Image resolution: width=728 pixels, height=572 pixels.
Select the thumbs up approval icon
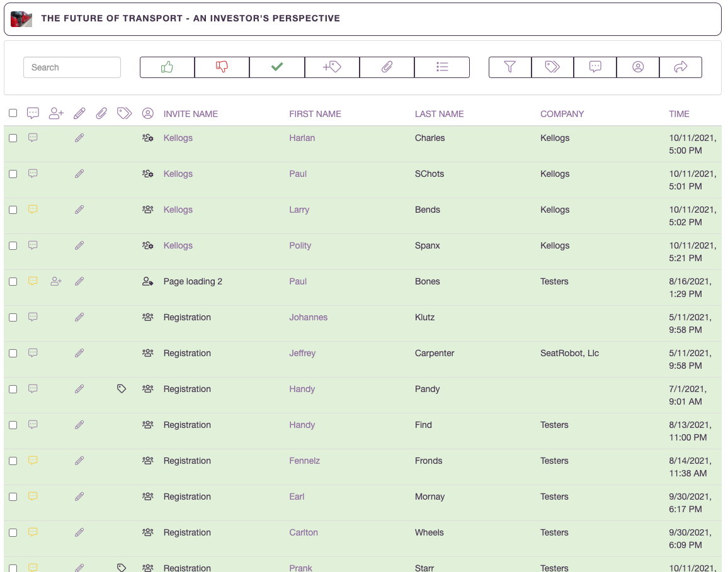(x=166, y=67)
